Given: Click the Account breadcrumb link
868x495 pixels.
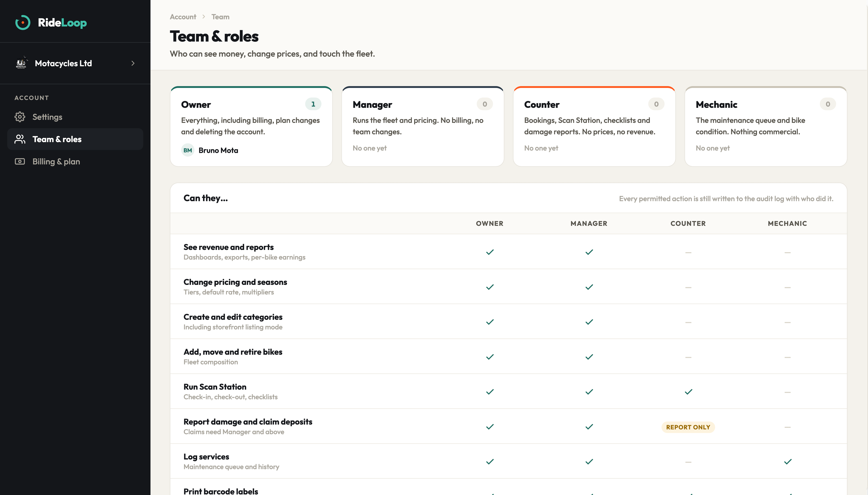Looking at the screenshot, I should (183, 17).
